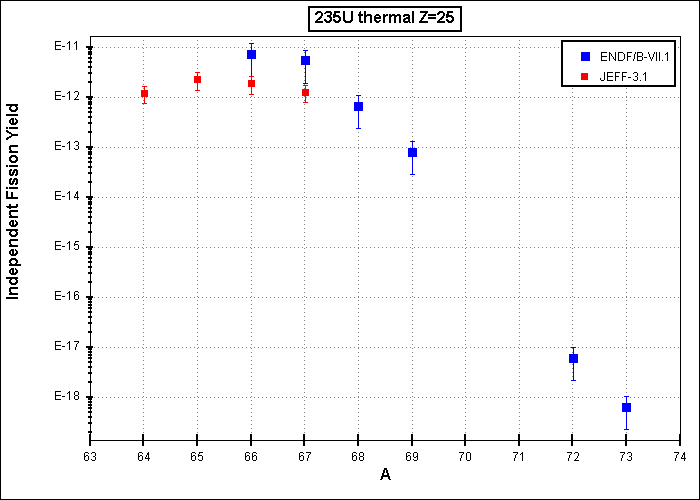700x500 pixels.
Task: Click the chart title '235U thermal Z=25'
Action: click(384, 20)
